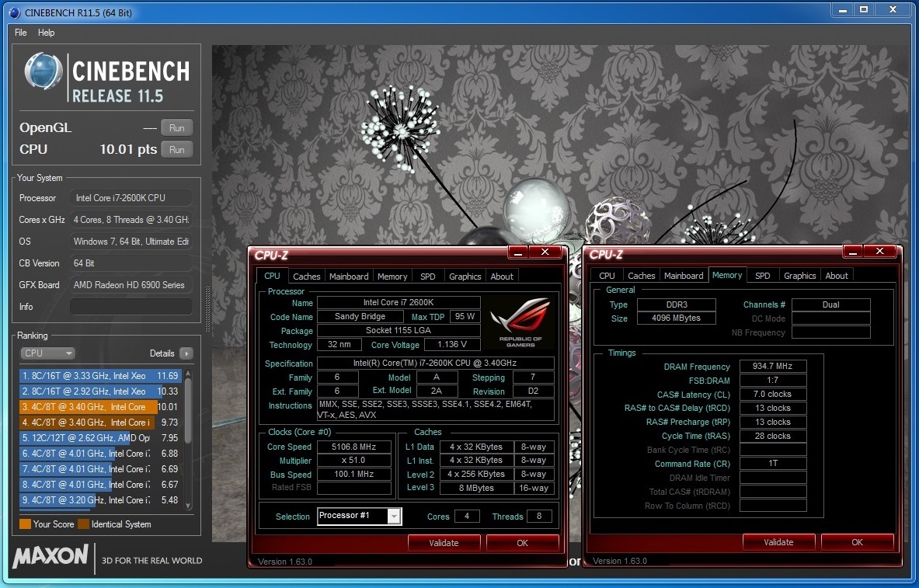Run the OpenGL benchmark

point(177,128)
